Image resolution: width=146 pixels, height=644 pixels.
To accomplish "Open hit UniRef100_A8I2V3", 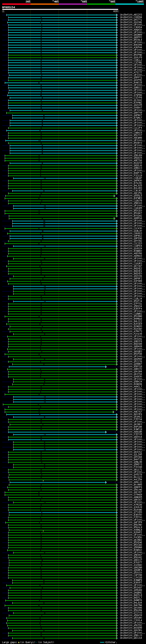I will (x=131, y=15).
